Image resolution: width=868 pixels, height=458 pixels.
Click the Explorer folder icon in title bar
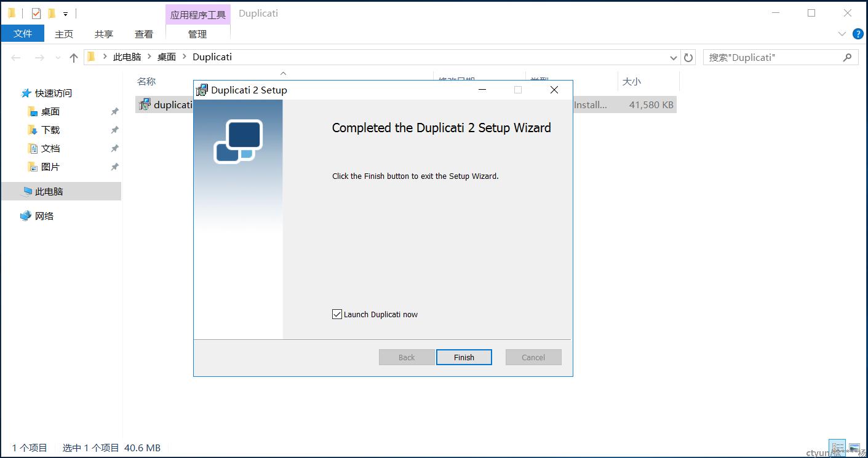pyautogui.click(x=12, y=13)
